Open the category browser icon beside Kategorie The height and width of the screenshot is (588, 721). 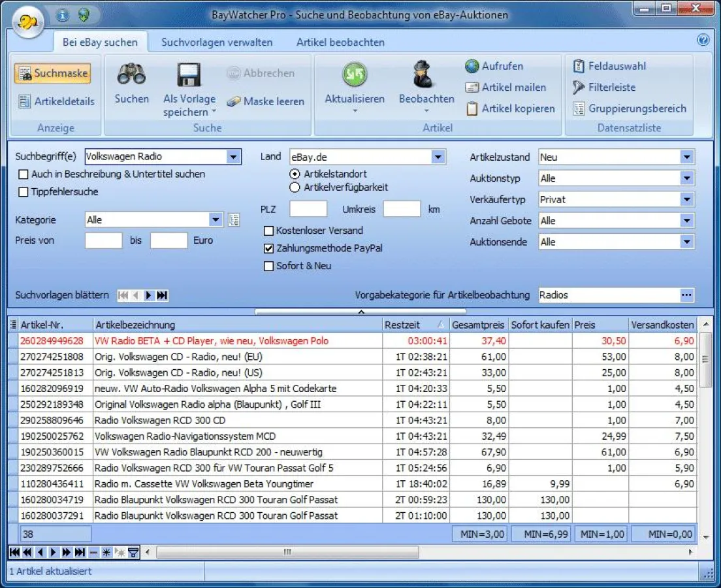234,220
